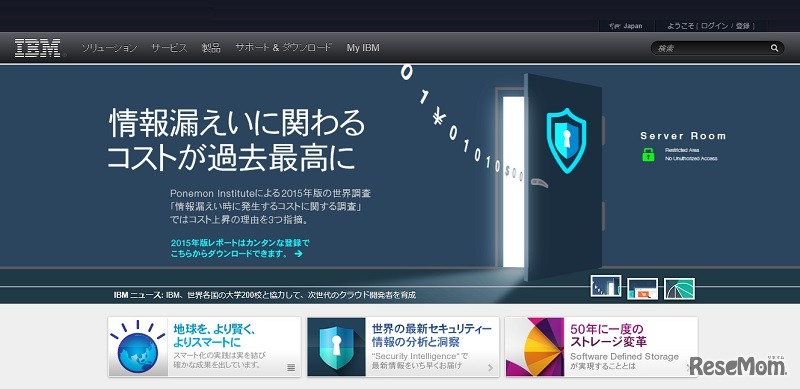The width and height of the screenshot is (800, 389).
Task: Click the Japan world map icon
Action: point(615,26)
